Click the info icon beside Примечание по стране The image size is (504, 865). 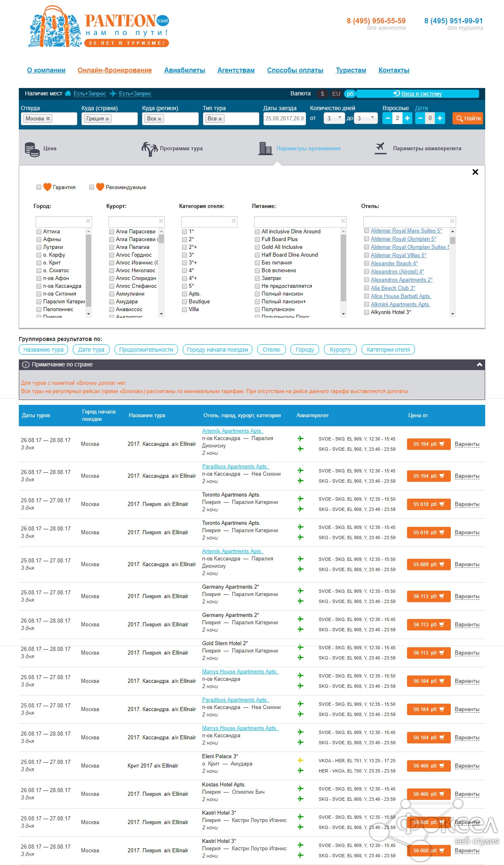tap(26, 365)
